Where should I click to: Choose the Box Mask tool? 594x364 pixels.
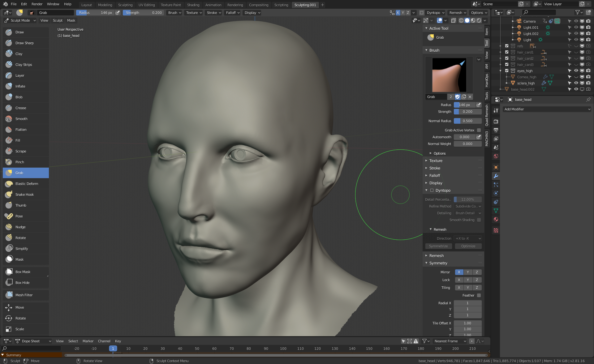click(x=23, y=272)
